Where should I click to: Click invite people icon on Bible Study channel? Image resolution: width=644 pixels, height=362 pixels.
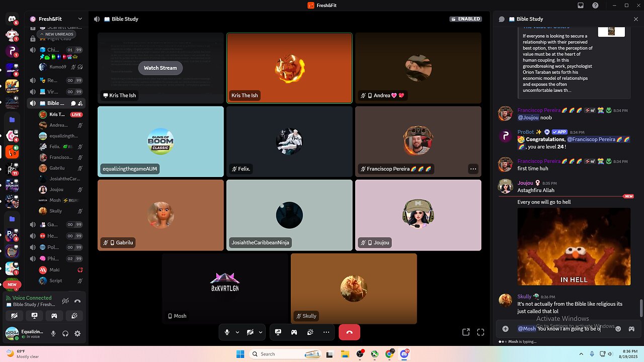click(x=80, y=103)
